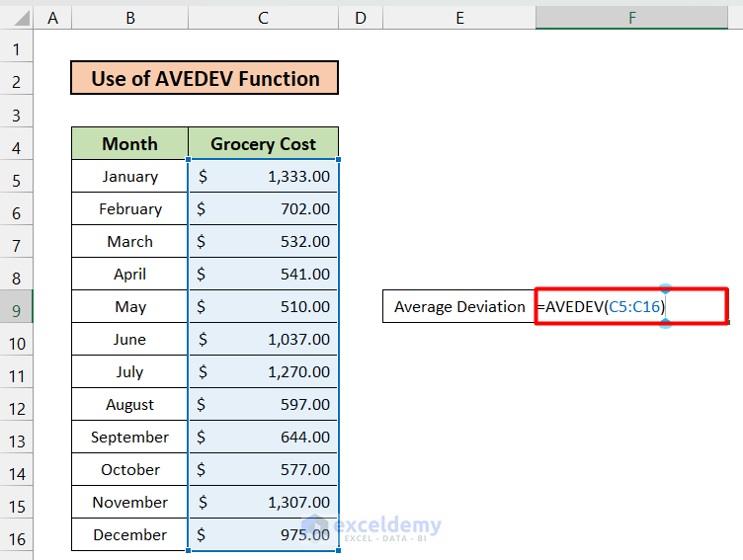Select the Grocery Cost header cell
The height and width of the screenshot is (560, 743).
[x=263, y=144]
